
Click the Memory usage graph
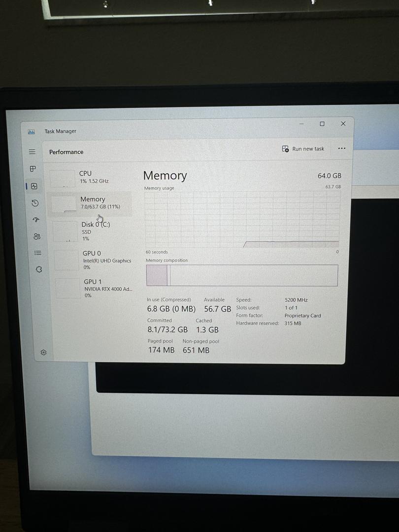(242, 220)
